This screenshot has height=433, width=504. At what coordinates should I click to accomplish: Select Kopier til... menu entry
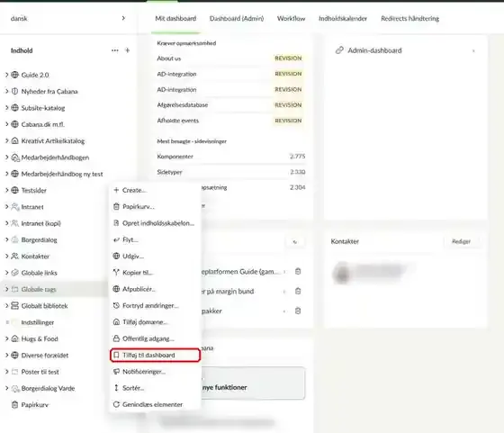pos(155,273)
